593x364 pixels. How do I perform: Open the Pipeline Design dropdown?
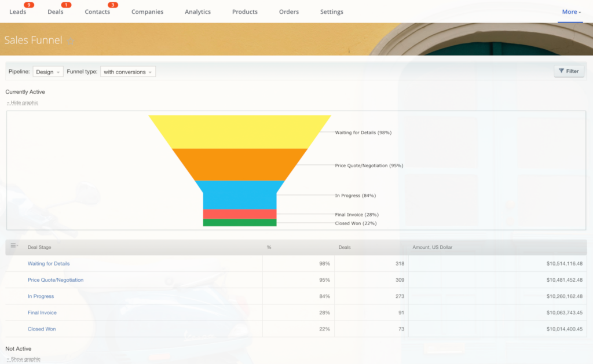click(48, 72)
